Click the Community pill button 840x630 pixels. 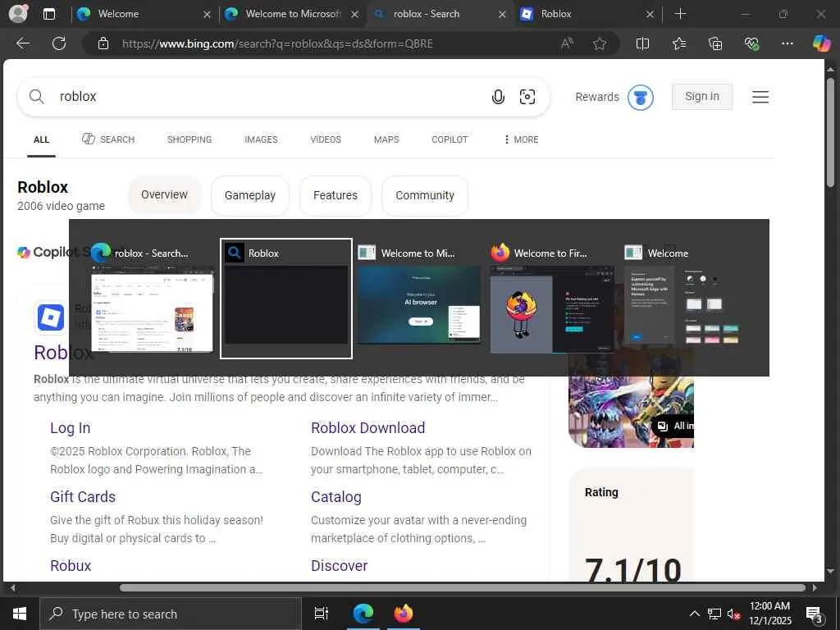click(425, 195)
